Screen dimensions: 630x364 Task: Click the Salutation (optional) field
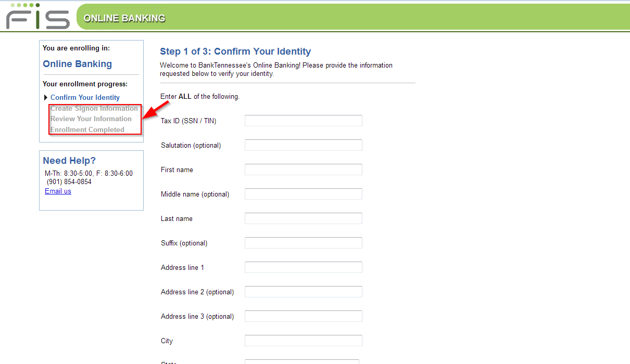click(304, 145)
